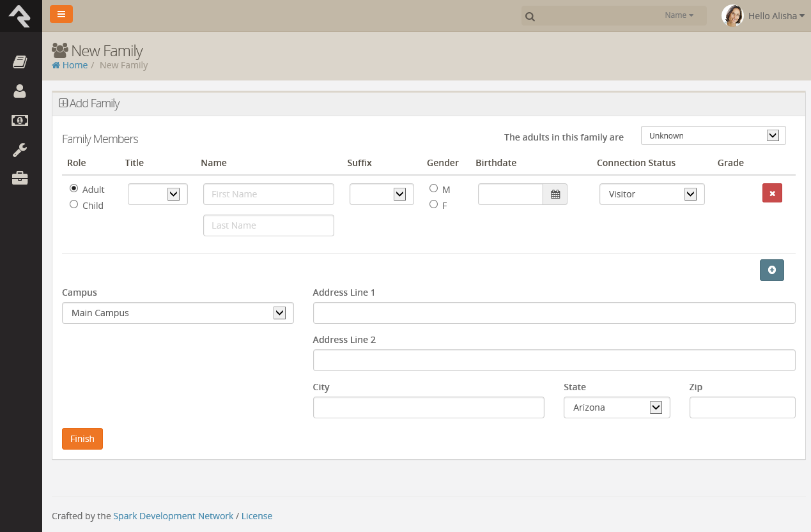The image size is (811, 532).
Task: Open the Suffix dropdown
Action: [x=382, y=194]
